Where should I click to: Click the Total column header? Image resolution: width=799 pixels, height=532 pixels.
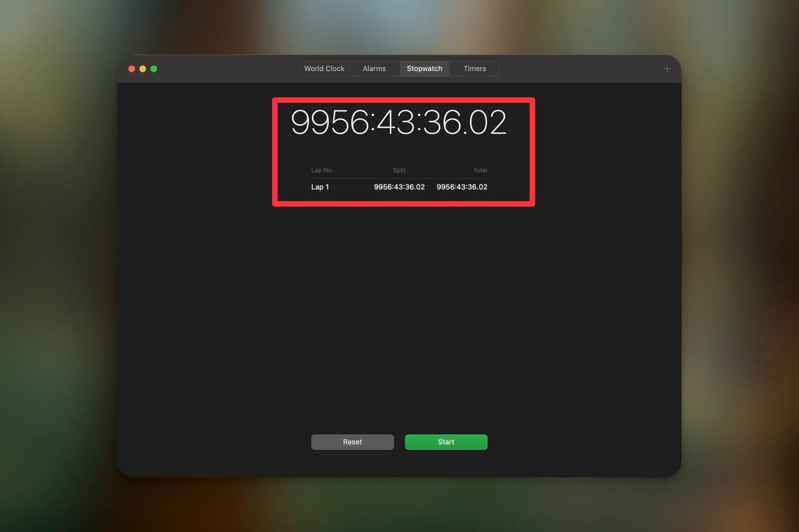[x=480, y=170]
